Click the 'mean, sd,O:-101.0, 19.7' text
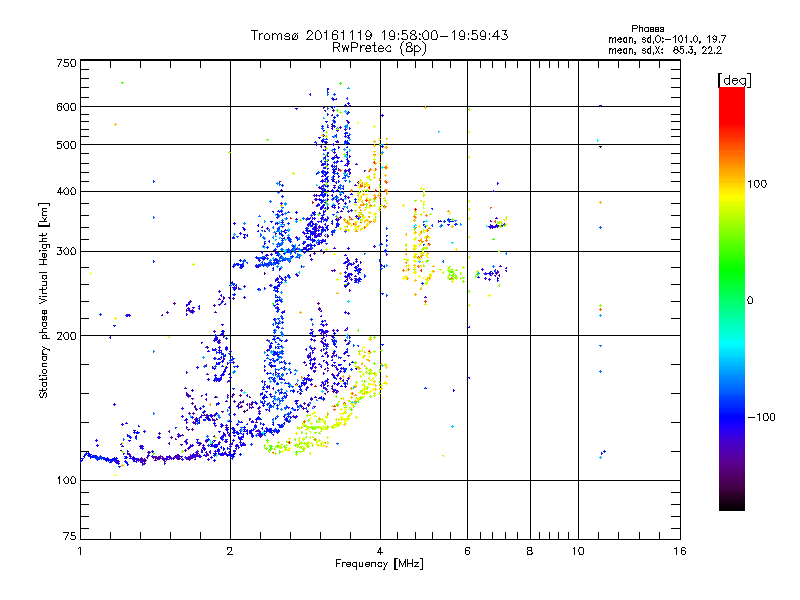The height and width of the screenshot is (600, 800). click(x=667, y=39)
